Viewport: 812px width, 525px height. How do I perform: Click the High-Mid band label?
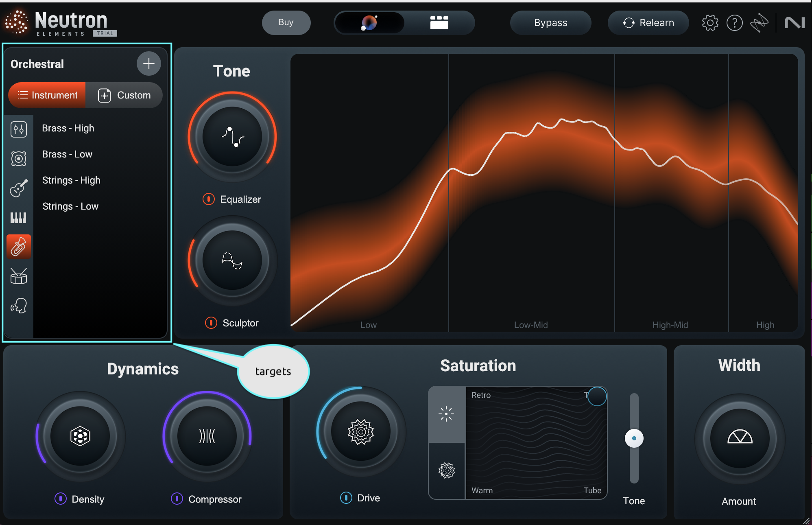pyautogui.click(x=670, y=325)
